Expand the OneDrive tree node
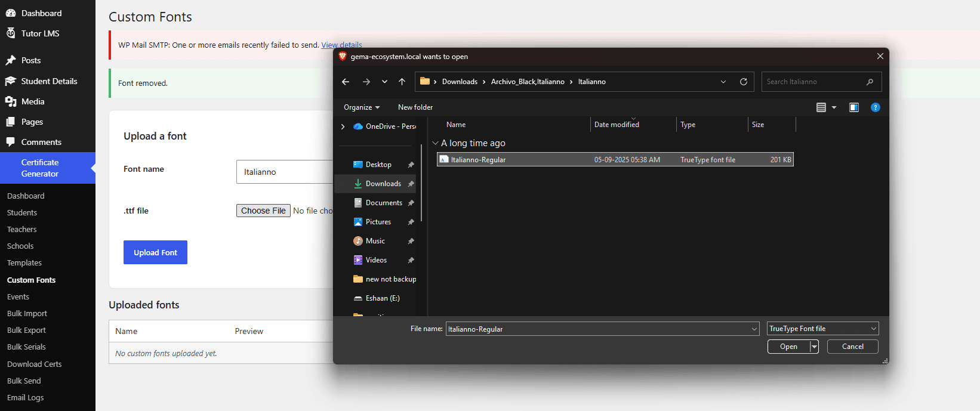 (x=343, y=126)
